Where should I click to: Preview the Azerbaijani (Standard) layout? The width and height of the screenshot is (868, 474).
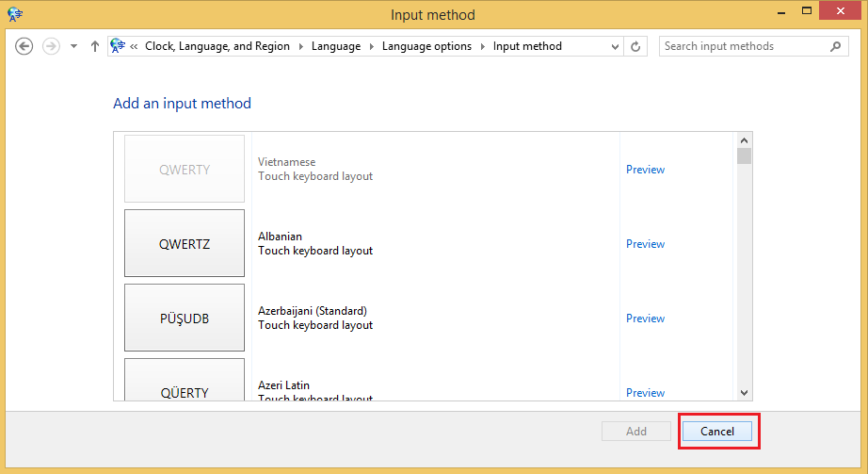(645, 319)
